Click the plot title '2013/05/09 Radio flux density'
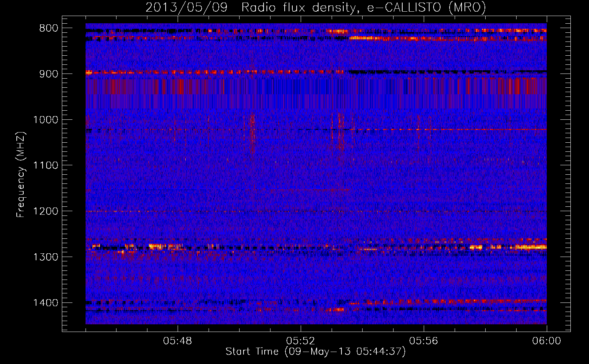The image size is (589, 364). coord(316,8)
